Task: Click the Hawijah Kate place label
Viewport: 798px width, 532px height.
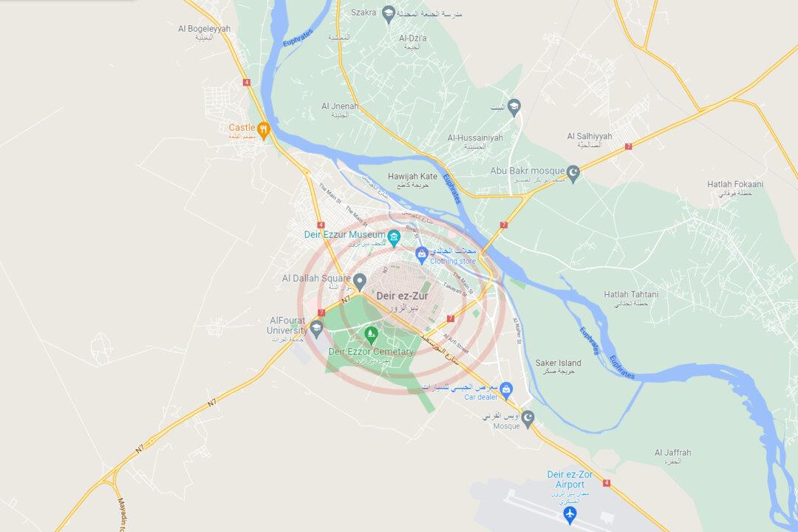Action: (412, 176)
